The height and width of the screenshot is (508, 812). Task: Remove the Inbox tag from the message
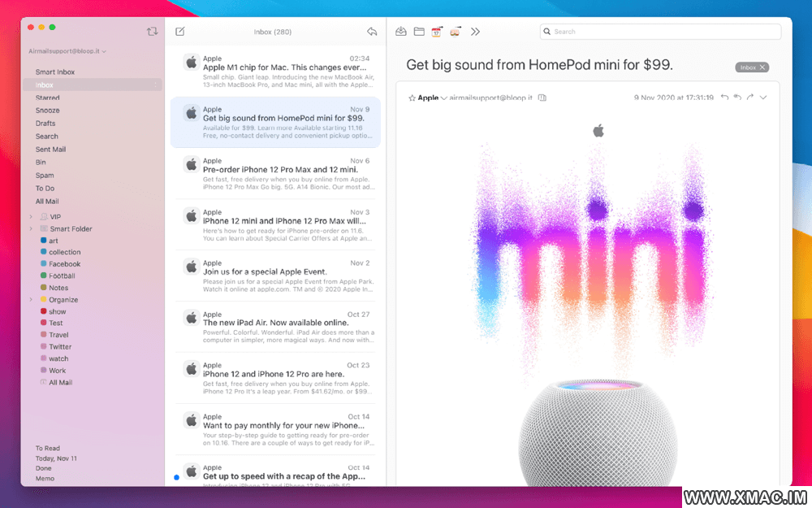tap(762, 67)
